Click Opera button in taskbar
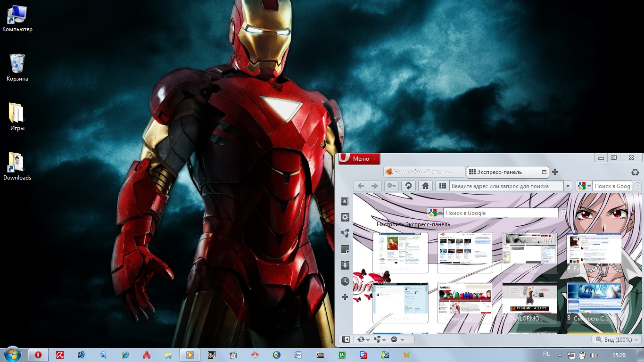Screen dimensions: 644x362 (39, 355)
